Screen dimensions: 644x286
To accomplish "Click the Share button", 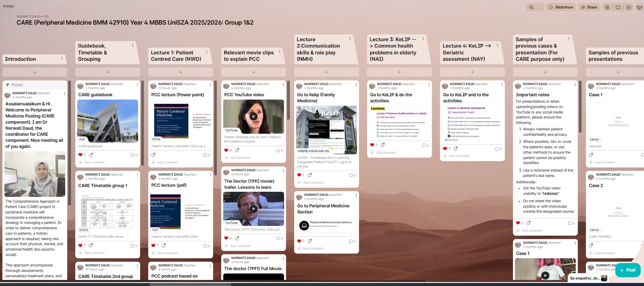I will (x=589, y=7).
